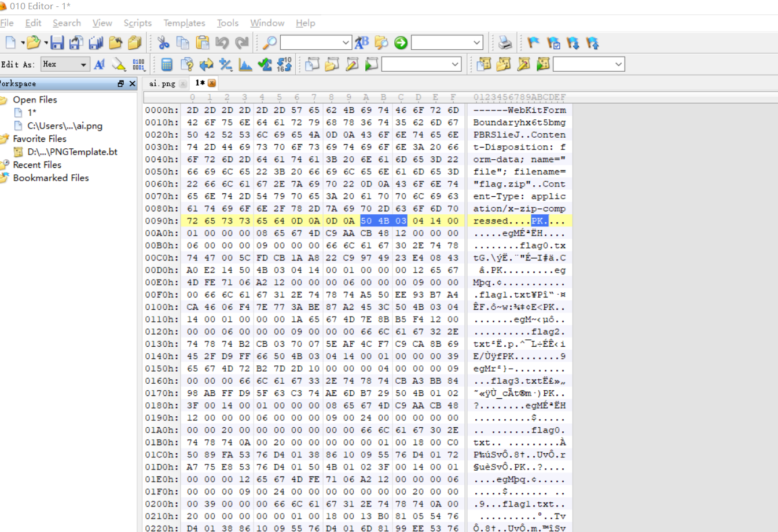Open the Scripts menu
Image resolution: width=778 pixels, height=532 pixels.
(x=137, y=23)
